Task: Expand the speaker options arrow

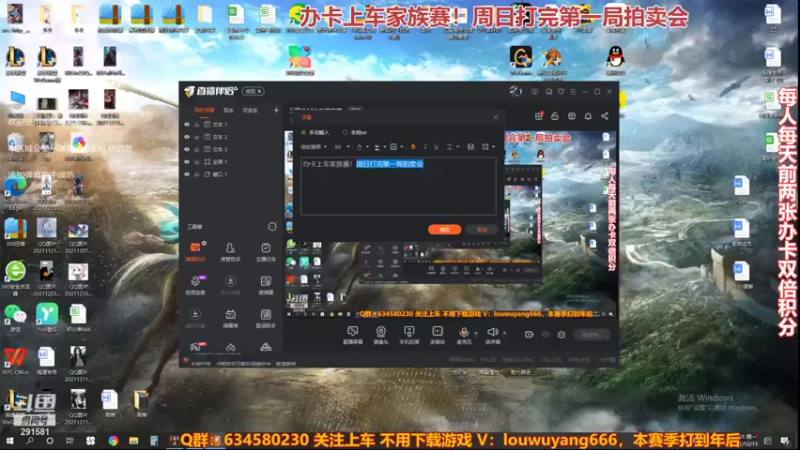Action: pyautogui.click(x=505, y=333)
